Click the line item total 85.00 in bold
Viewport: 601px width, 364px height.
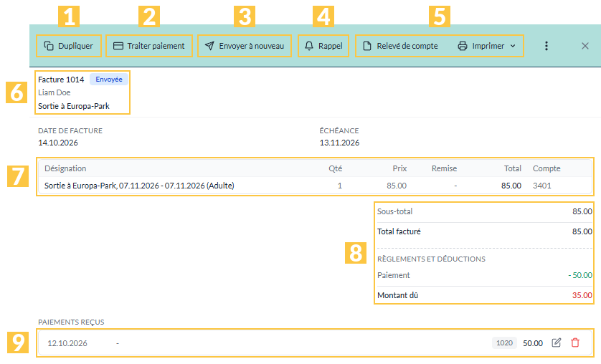click(511, 186)
